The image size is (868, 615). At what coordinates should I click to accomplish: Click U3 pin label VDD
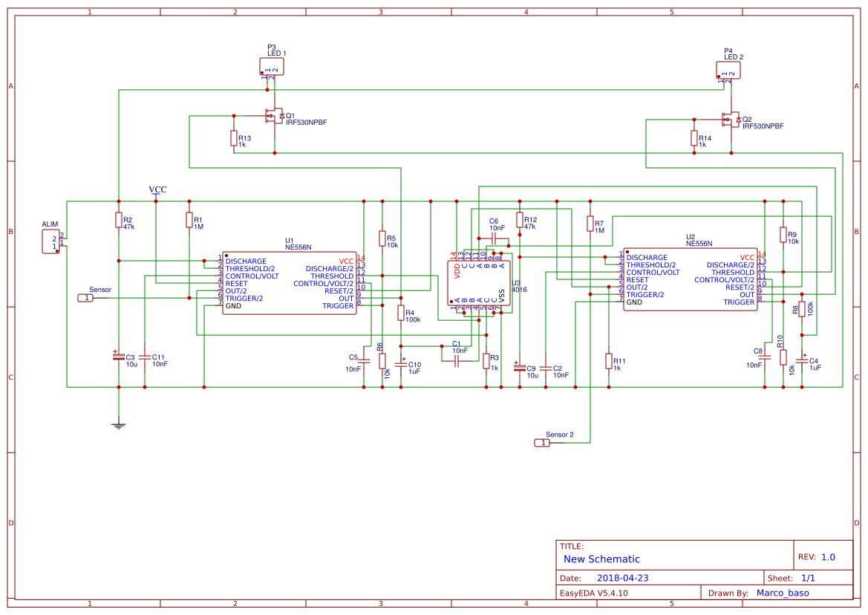457,271
